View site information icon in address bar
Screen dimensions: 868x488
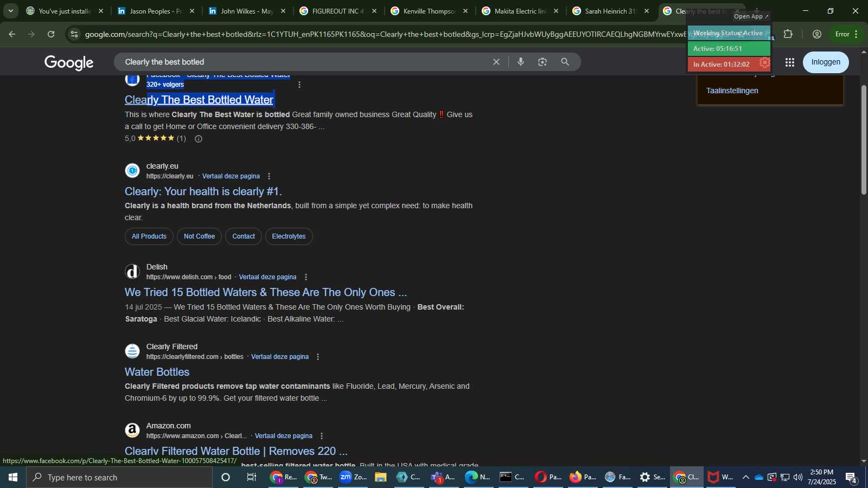pos(74,34)
